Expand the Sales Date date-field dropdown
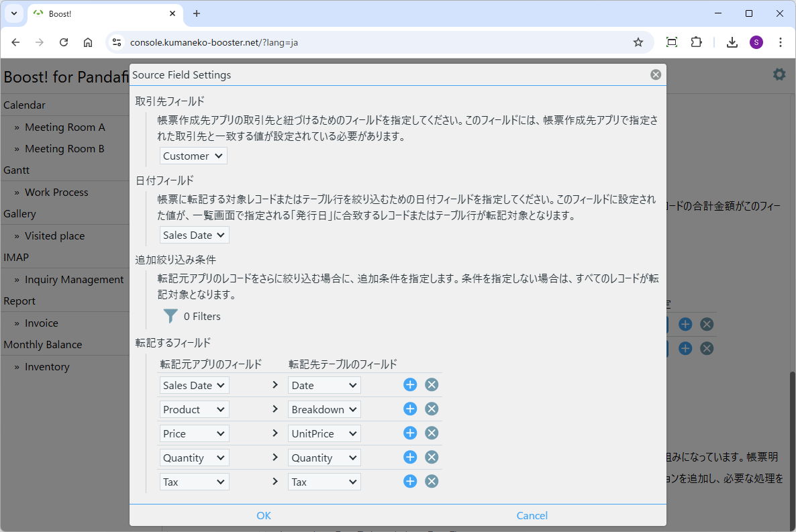This screenshot has width=796, height=532. coord(195,235)
